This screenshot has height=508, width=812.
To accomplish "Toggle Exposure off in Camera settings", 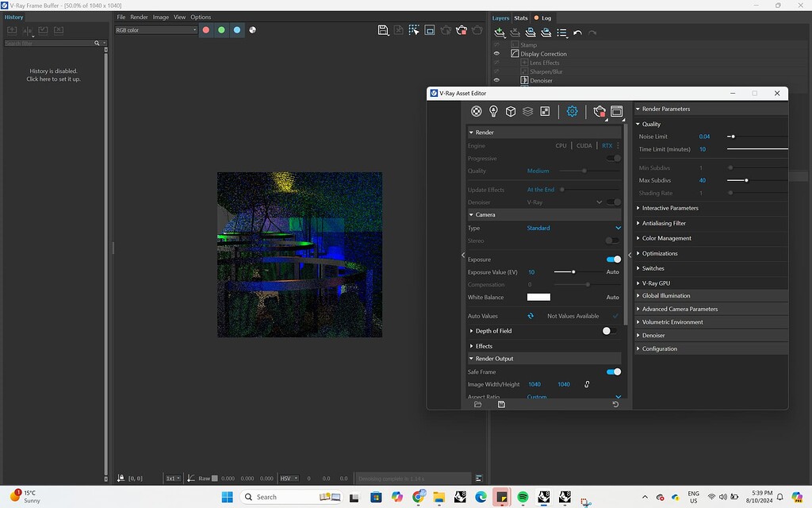I will pyautogui.click(x=613, y=260).
